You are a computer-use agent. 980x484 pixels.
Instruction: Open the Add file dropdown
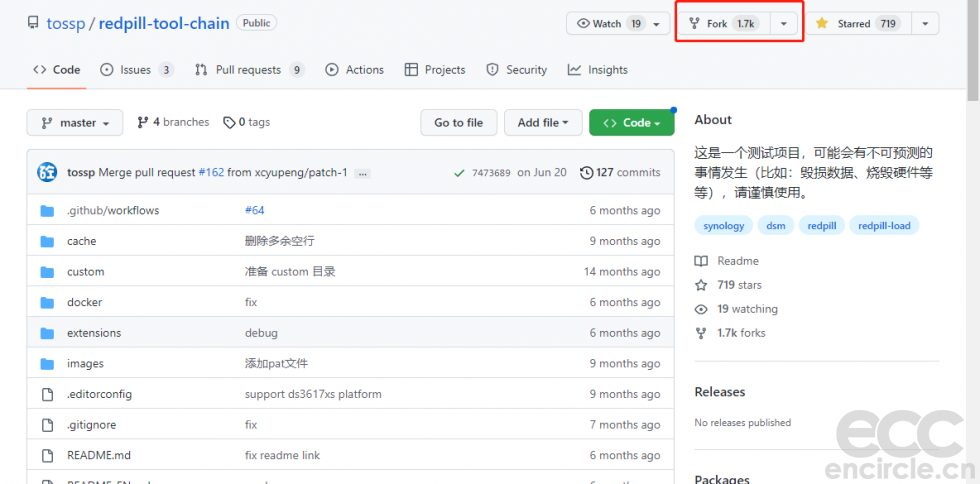pyautogui.click(x=543, y=123)
